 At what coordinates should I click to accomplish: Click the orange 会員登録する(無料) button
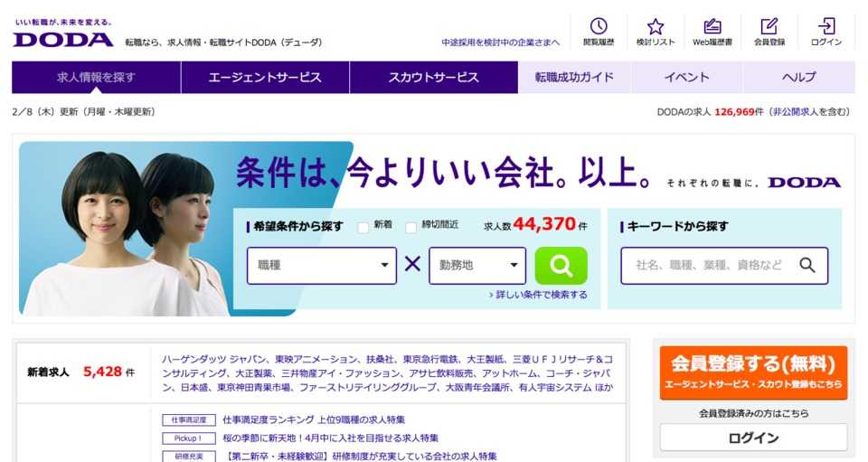(x=753, y=372)
